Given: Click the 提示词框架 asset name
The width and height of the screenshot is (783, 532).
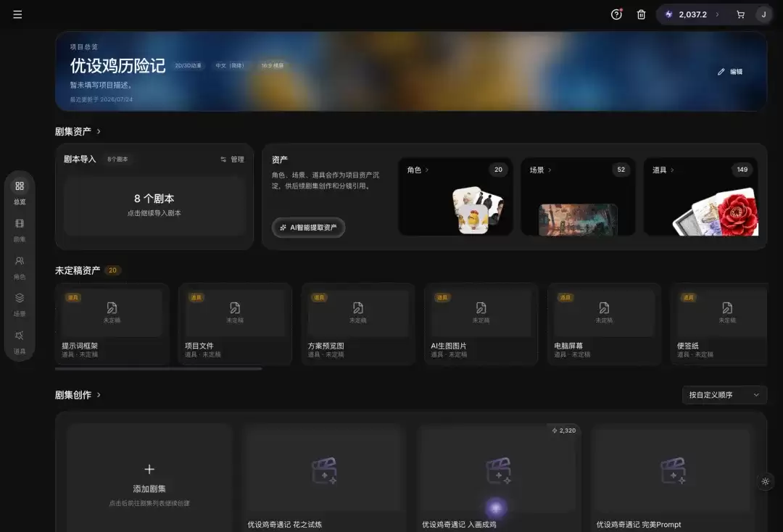Looking at the screenshot, I should 80,346.
